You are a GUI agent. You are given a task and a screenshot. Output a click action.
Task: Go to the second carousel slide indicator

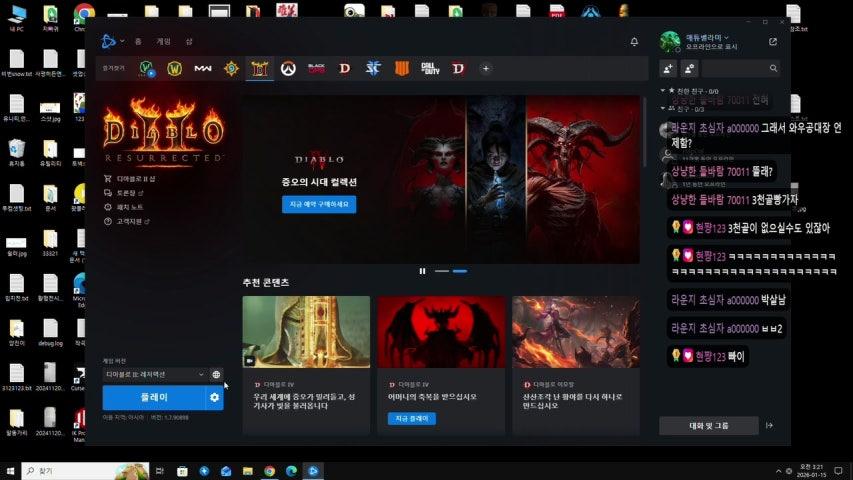click(460, 271)
